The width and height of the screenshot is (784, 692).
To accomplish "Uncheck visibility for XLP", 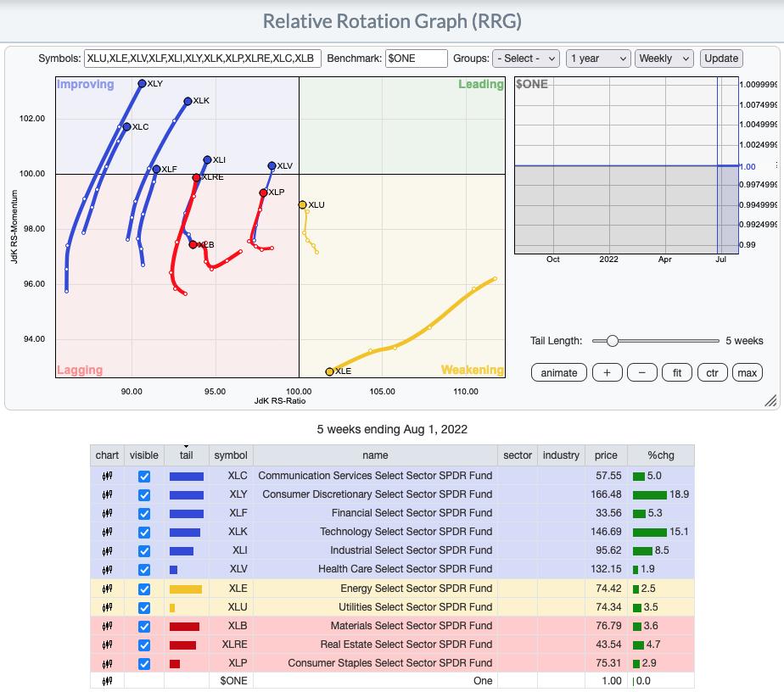I will 144,663.
